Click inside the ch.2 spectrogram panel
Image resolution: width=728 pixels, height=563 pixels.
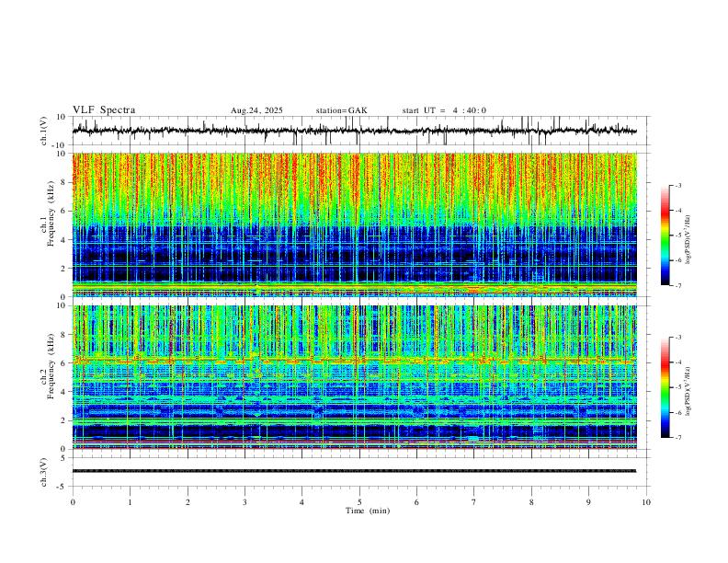(x=355, y=377)
